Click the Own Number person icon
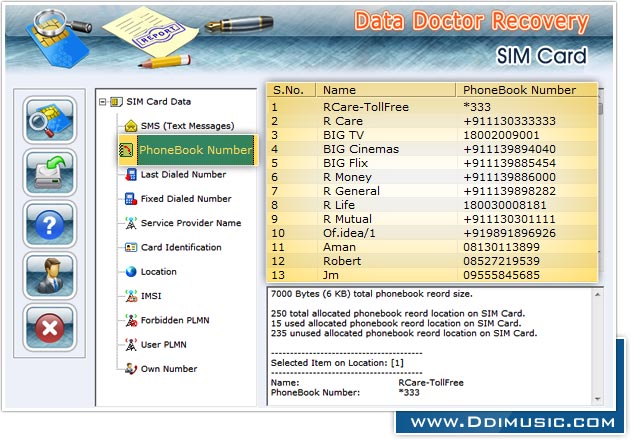Image resolution: width=631 pixels, height=440 pixels. coord(131,369)
